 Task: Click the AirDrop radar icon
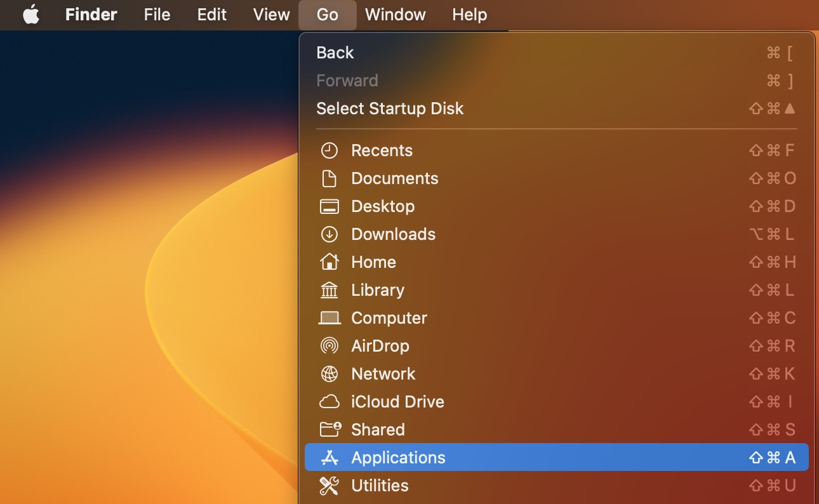tap(329, 346)
